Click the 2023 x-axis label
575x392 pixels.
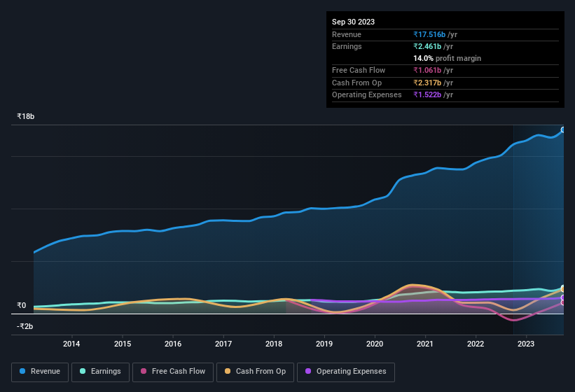tap(526, 344)
